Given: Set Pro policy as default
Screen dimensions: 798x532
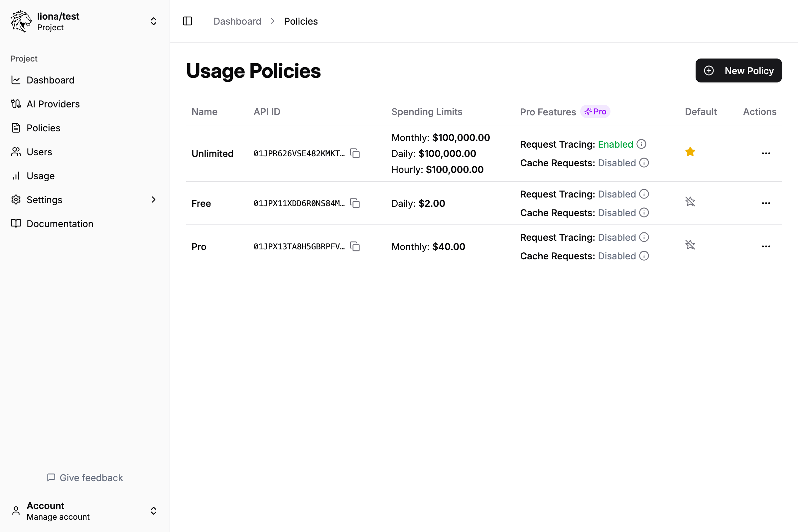Looking at the screenshot, I should click(x=690, y=245).
